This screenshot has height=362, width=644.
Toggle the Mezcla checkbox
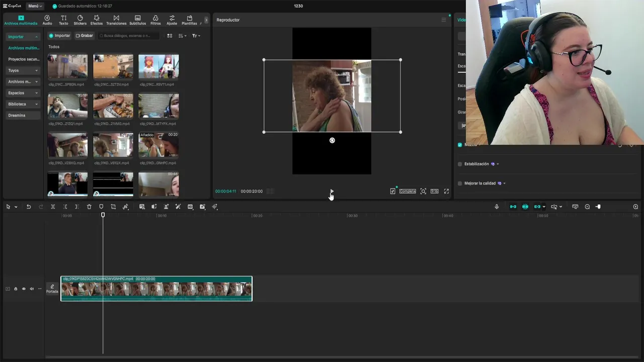pos(460,145)
